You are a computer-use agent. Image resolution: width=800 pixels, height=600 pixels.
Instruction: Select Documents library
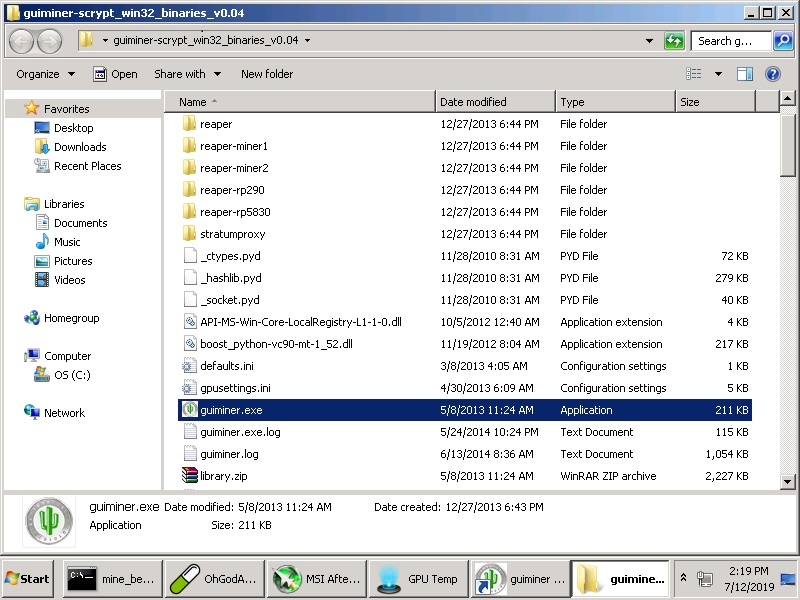[81, 223]
